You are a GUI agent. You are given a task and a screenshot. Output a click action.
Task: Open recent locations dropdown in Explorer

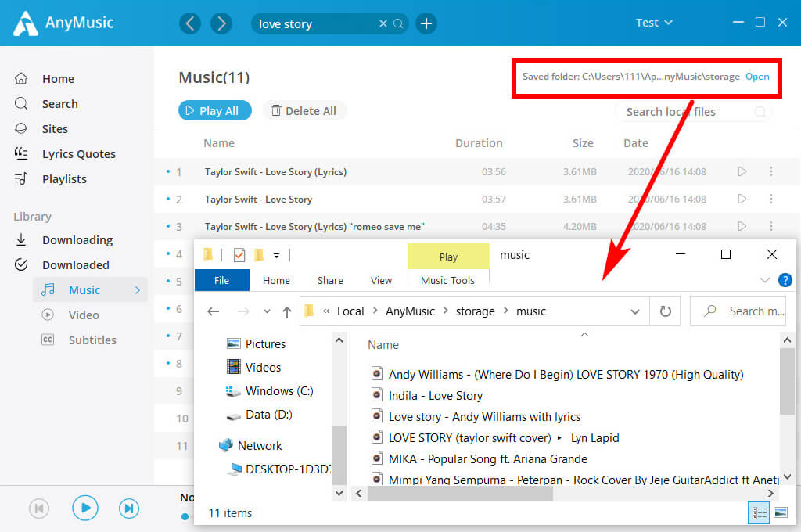point(267,311)
